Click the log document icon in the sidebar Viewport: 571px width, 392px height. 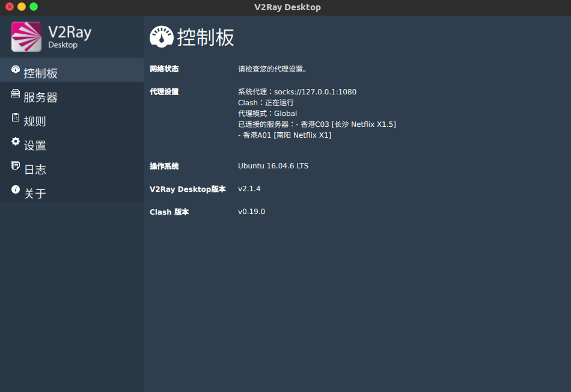[x=15, y=165]
